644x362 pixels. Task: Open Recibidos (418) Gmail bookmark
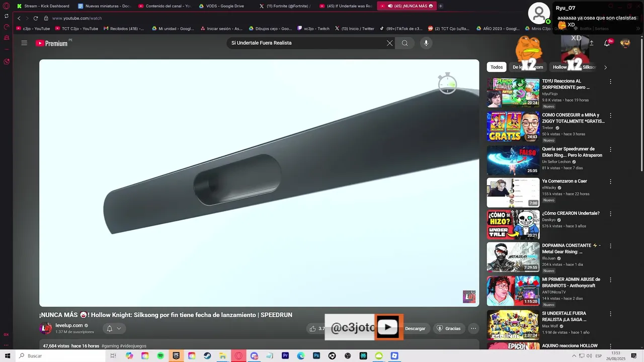click(x=124, y=29)
